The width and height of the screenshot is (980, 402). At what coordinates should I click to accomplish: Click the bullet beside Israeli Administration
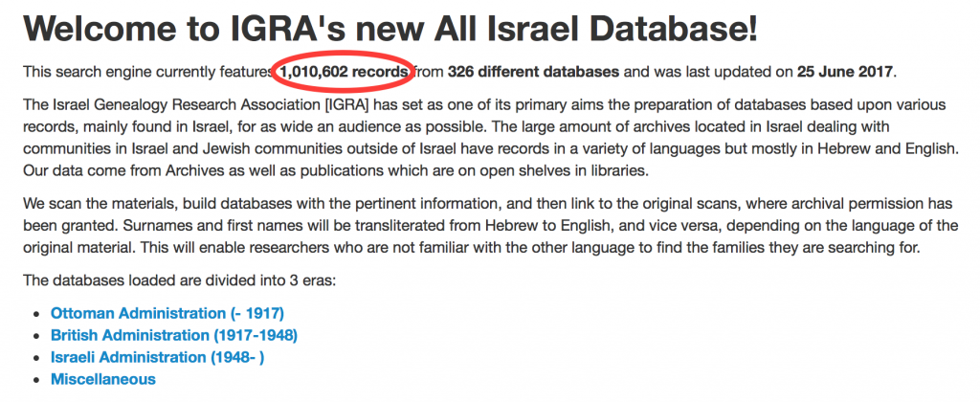tap(37, 358)
